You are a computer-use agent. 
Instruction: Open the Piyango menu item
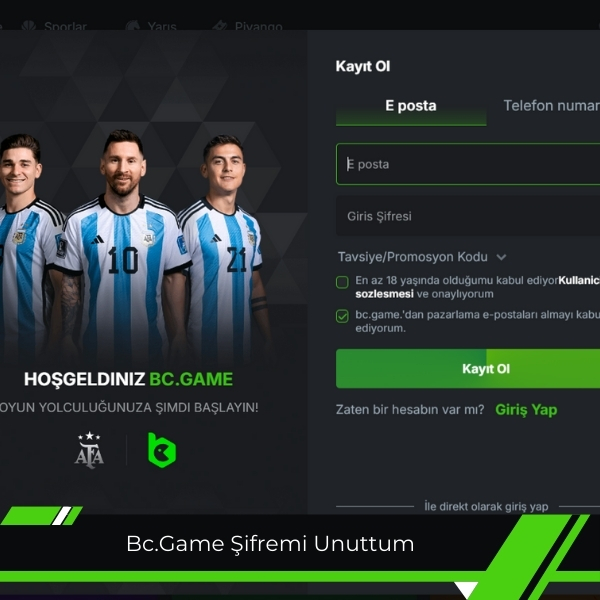(259, 26)
